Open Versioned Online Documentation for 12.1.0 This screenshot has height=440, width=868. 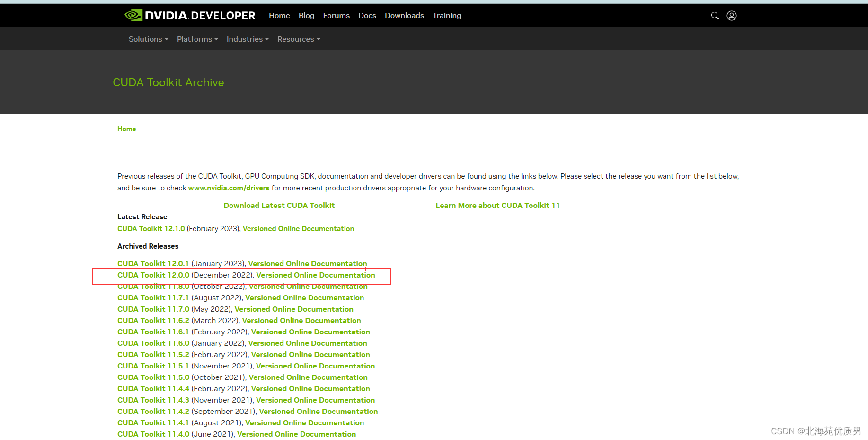298,229
